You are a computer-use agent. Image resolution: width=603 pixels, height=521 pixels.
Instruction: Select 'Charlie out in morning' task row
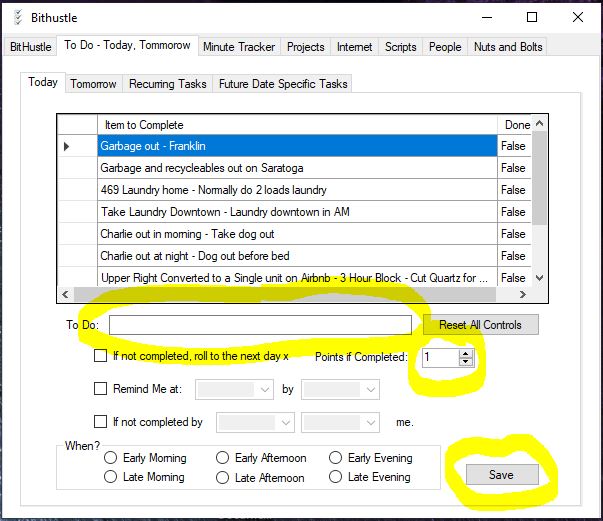pos(297,234)
